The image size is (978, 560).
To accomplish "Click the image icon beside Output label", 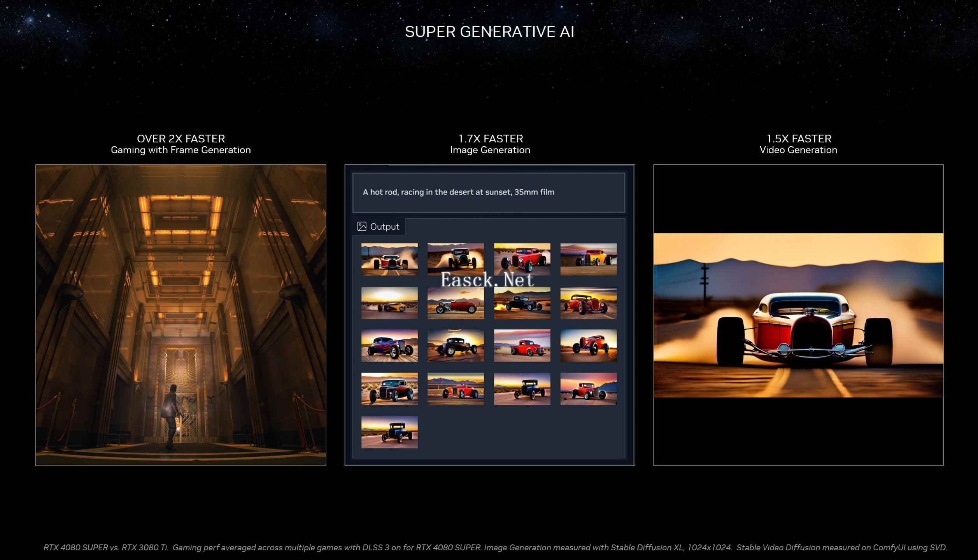I will [361, 226].
